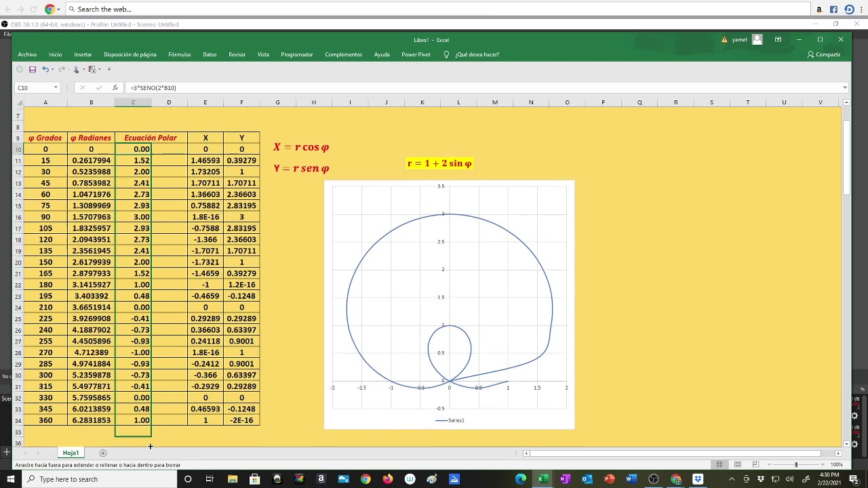Open the Archivo menu
868x488 pixels.
pos(27,54)
